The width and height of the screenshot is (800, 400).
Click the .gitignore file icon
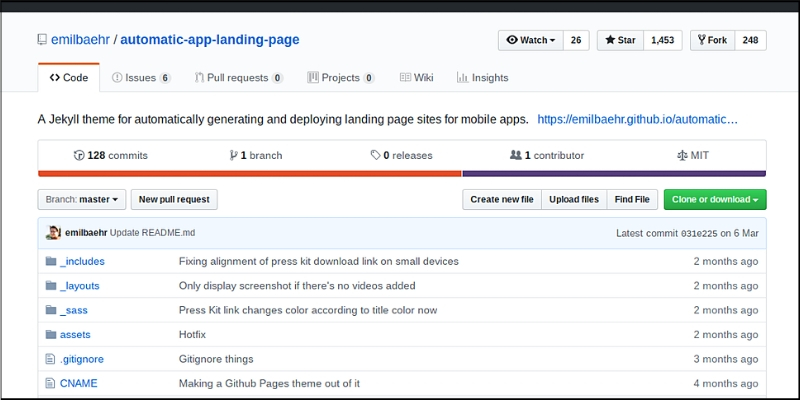50,359
